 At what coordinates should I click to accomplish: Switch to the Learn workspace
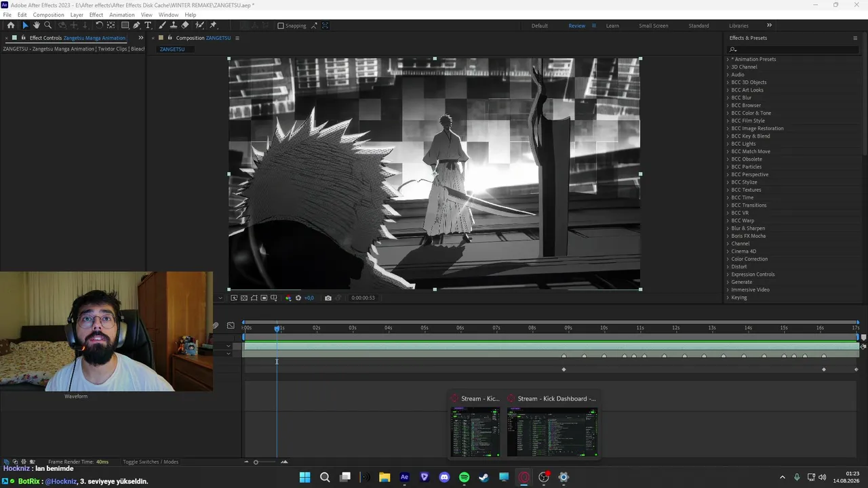(x=612, y=26)
